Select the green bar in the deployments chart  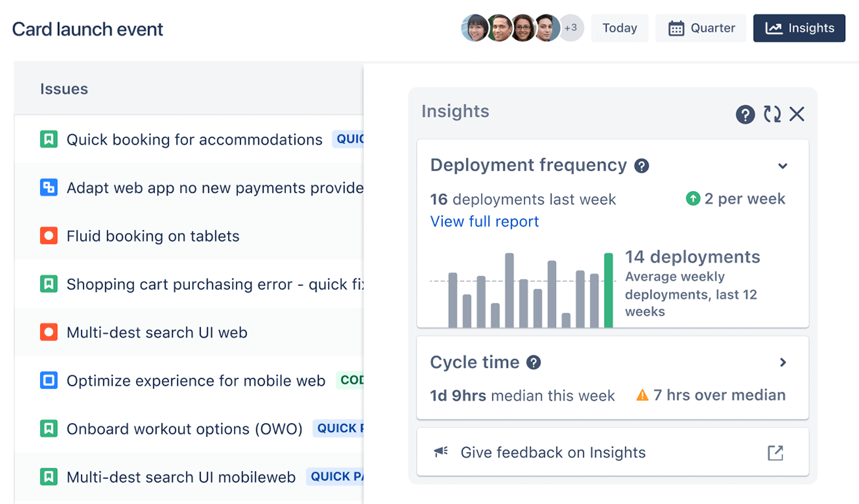click(x=609, y=289)
